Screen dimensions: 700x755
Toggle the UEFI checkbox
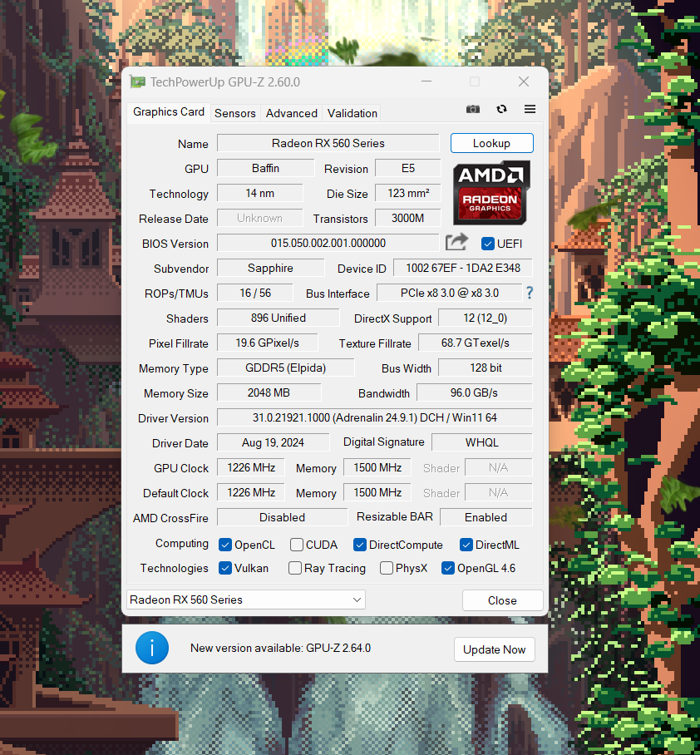(488, 244)
